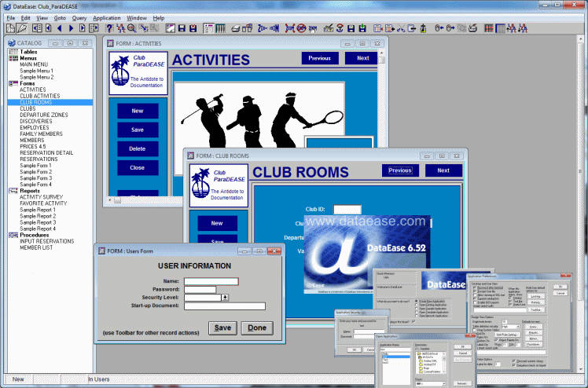
Task: Click the Name input field
Action: pyautogui.click(x=211, y=281)
